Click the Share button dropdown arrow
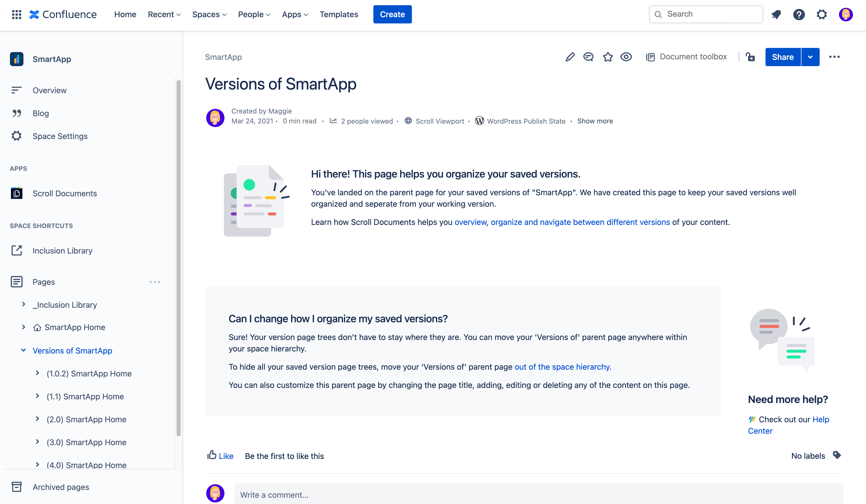Image resolution: width=866 pixels, height=504 pixels. pos(810,57)
